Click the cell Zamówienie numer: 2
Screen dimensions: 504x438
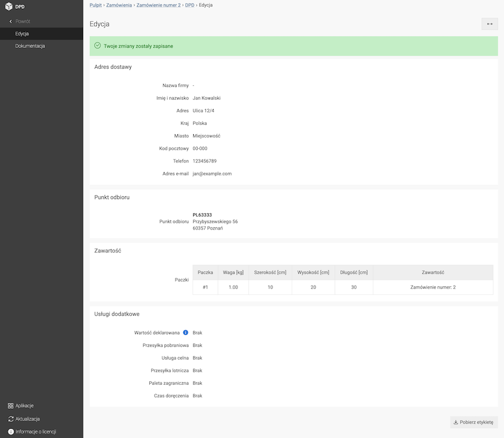click(x=433, y=287)
